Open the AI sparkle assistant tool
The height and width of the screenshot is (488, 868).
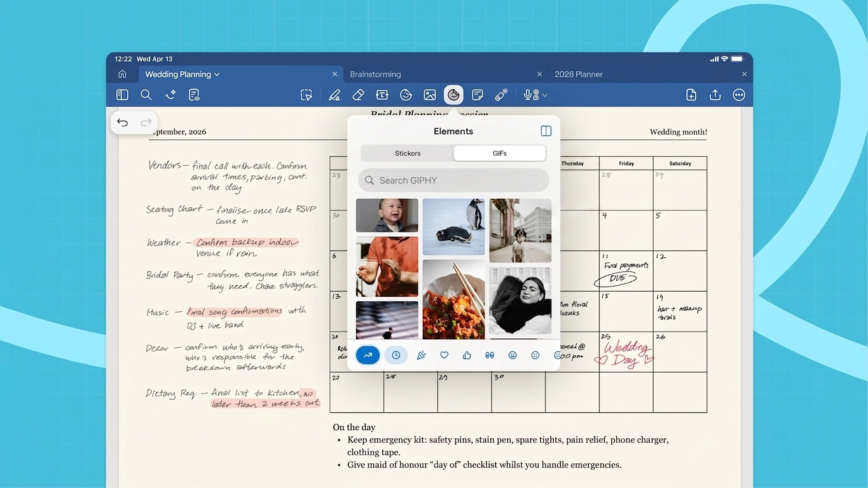click(x=170, y=95)
